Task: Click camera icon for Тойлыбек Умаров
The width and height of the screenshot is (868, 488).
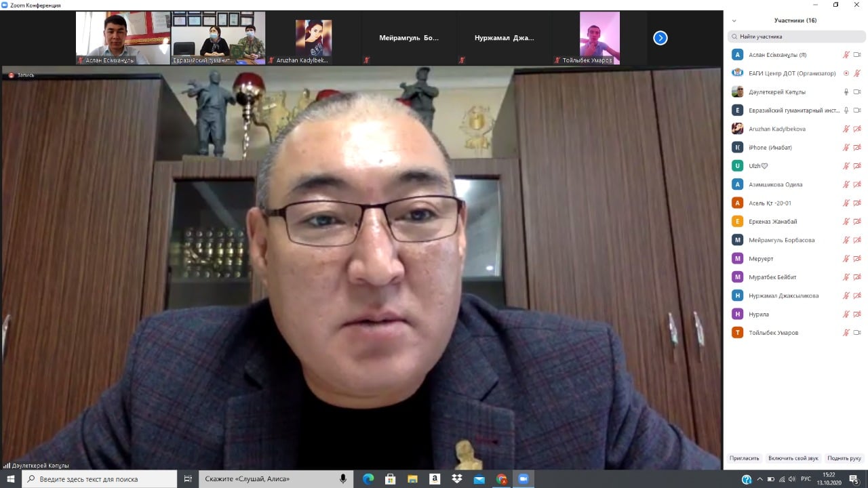Action: (x=856, y=333)
